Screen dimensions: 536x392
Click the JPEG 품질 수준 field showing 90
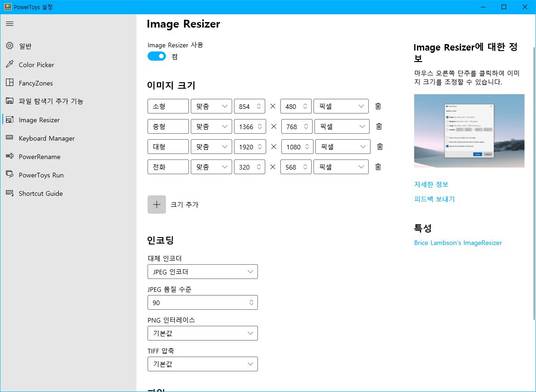[x=203, y=302]
